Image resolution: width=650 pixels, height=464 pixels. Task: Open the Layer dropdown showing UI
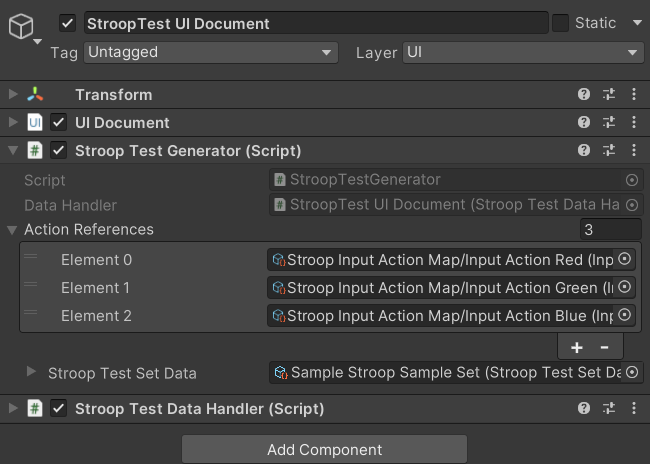pos(523,53)
